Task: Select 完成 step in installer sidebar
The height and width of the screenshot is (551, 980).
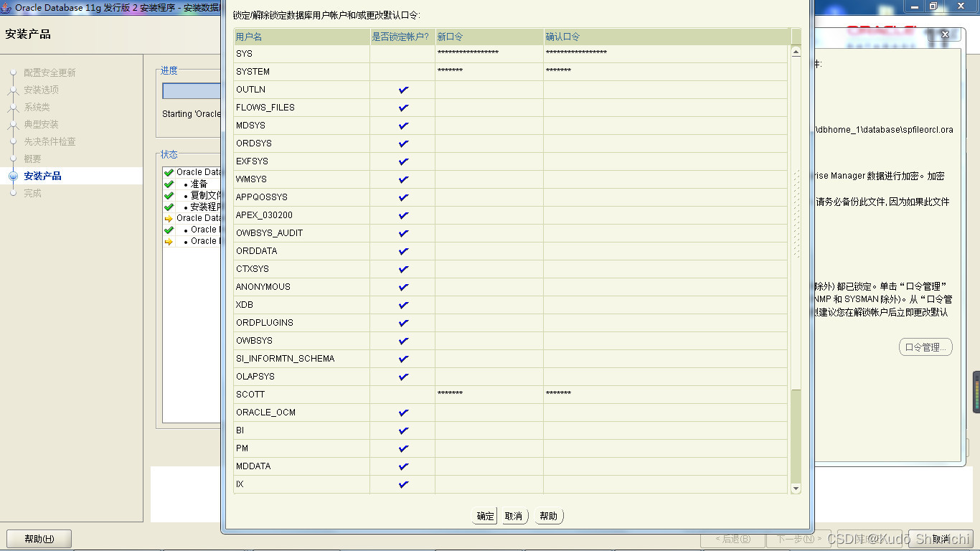Action: (x=32, y=193)
